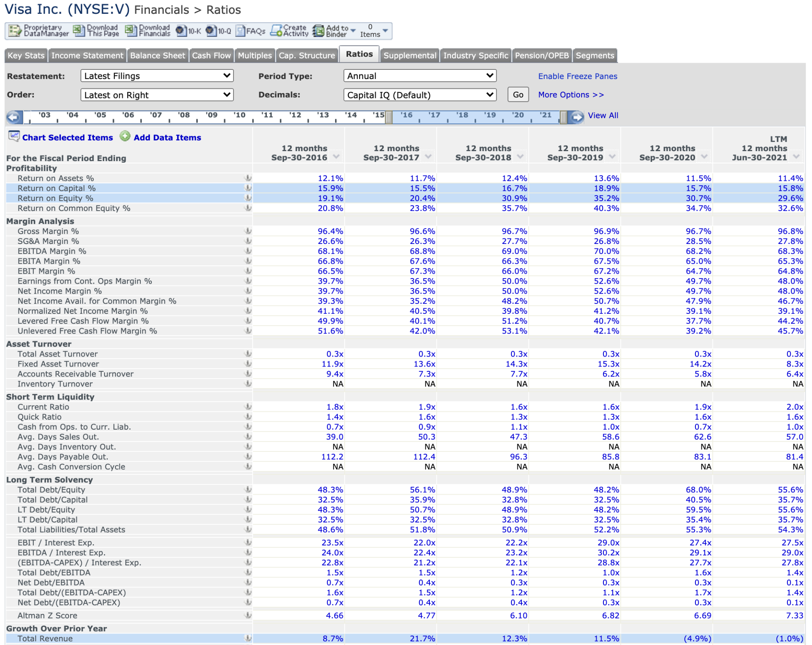Click Add to Binder icon

tap(318, 31)
